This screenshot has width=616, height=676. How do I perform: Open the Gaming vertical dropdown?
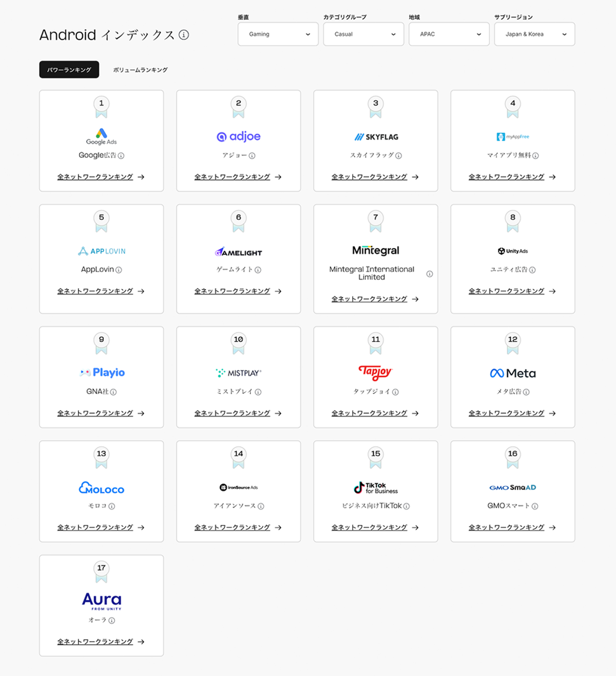click(278, 34)
